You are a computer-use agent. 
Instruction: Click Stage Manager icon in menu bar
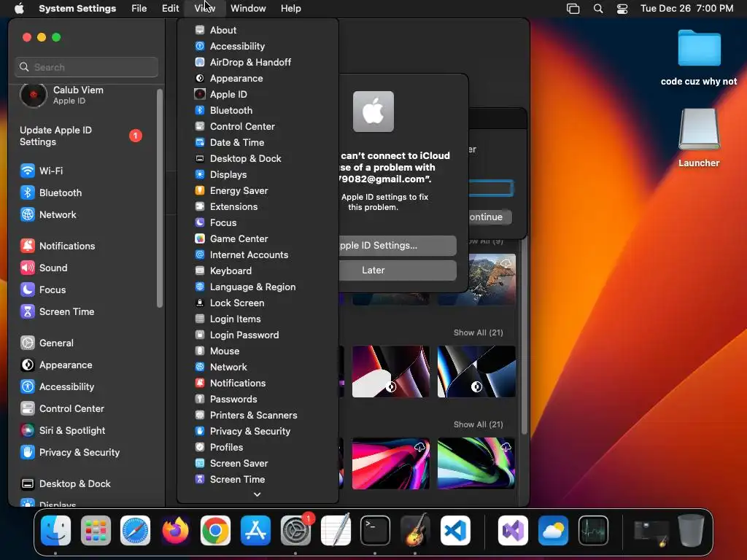tap(573, 8)
